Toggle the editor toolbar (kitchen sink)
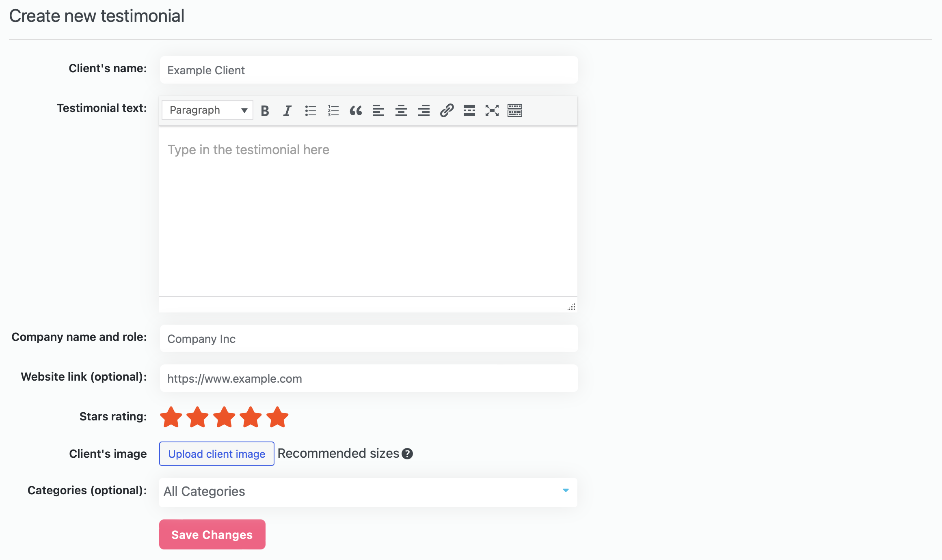The width and height of the screenshot is (942, 560). tap(515, 110)
